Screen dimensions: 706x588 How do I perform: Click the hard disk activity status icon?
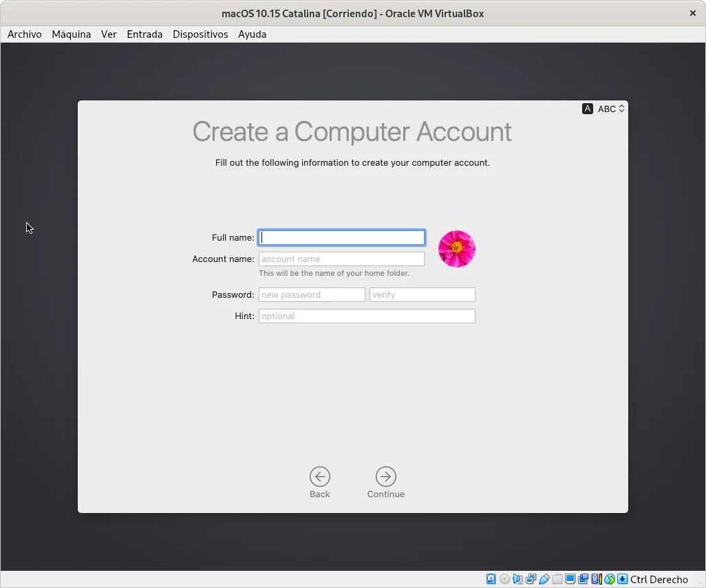491,579
